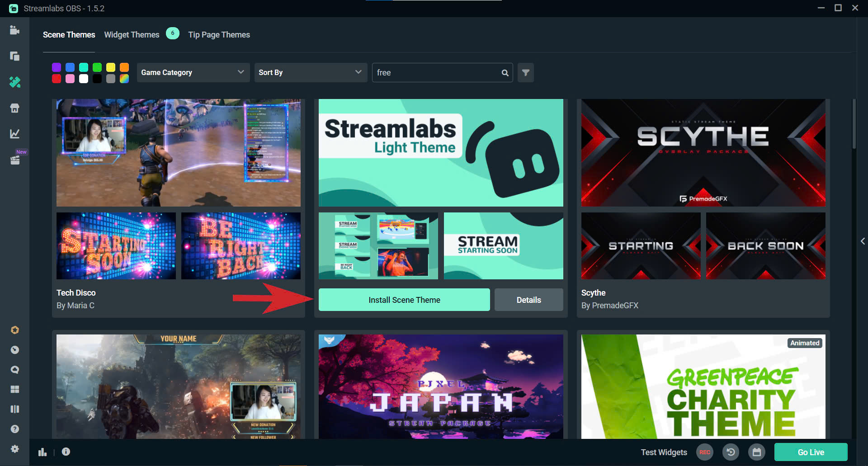Open Streamlabs Light Theme main thumbnail
868x466 pixels.
(441, 153)
